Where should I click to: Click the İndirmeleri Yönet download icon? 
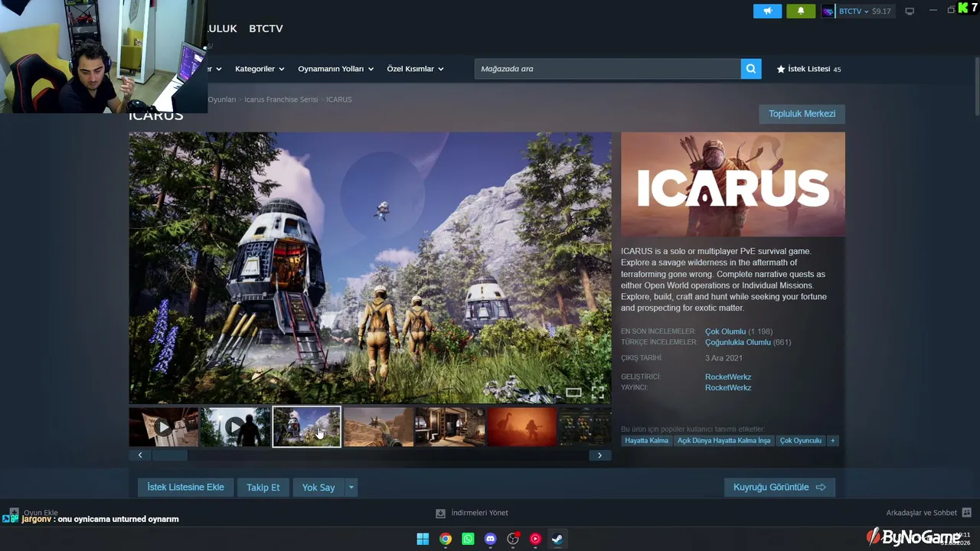(x=440, y=513)
